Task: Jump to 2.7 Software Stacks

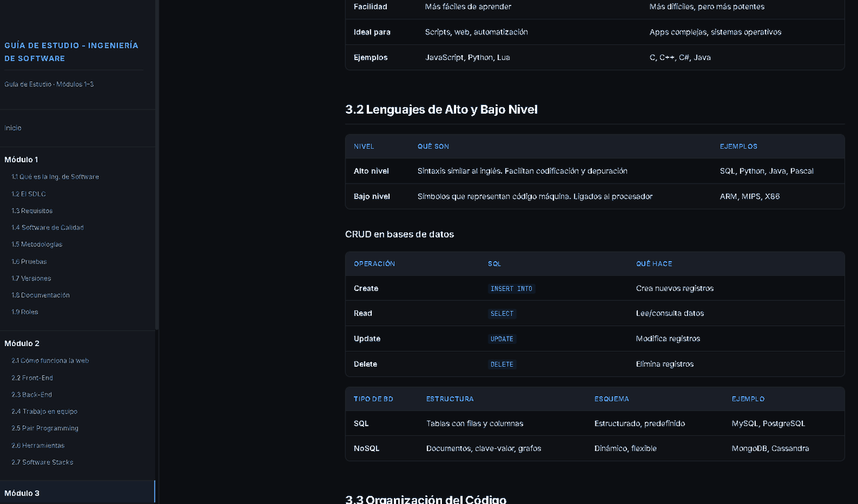Action: [42, 463]
